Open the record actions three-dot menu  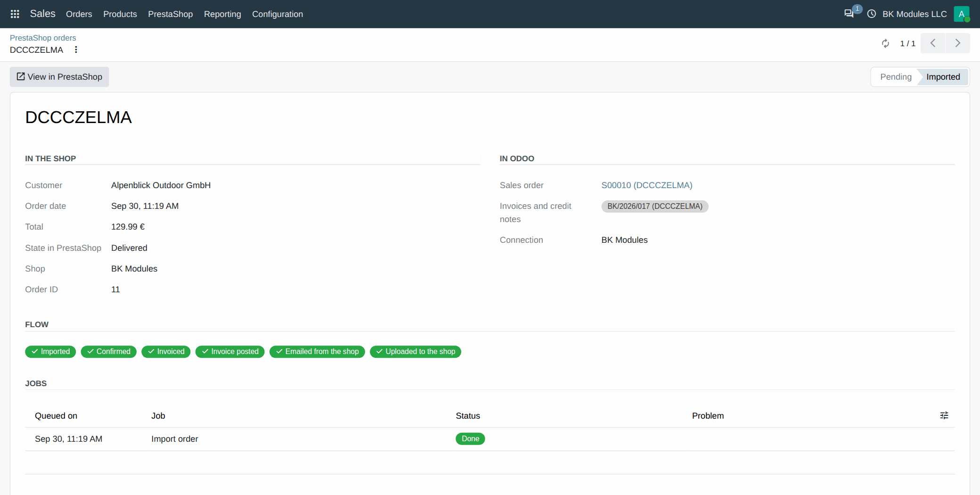click(x=76, y=49)
